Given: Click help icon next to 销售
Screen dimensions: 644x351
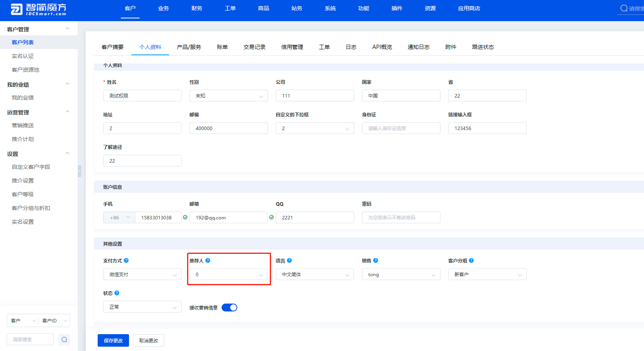Looking at the screenshot, I should click(376, 261).
